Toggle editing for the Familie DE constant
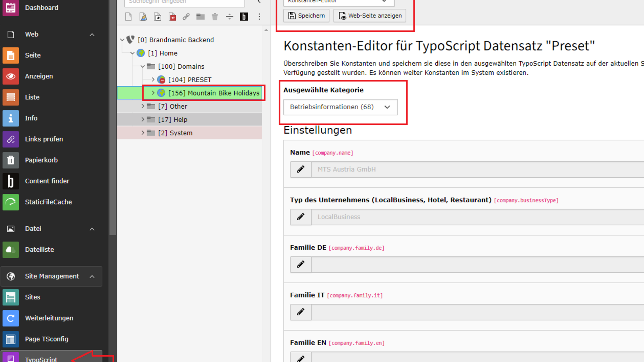Viewport: 644px width, 362px height. point(301,264)
